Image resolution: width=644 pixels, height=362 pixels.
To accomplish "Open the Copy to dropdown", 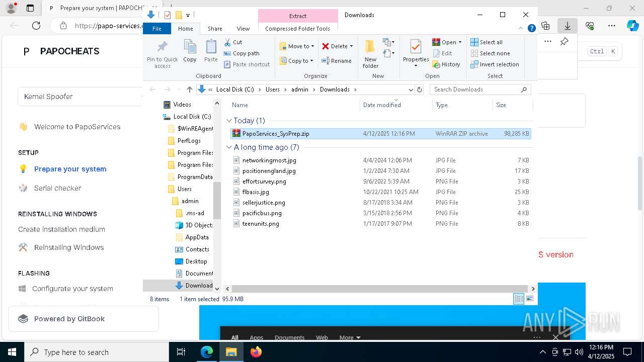I will click(x=296, y=61).
